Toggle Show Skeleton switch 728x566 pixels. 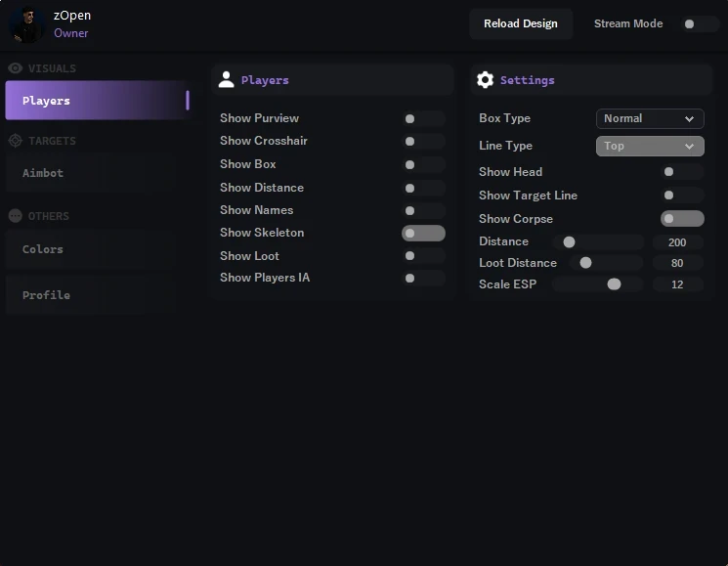click(422, 234)
